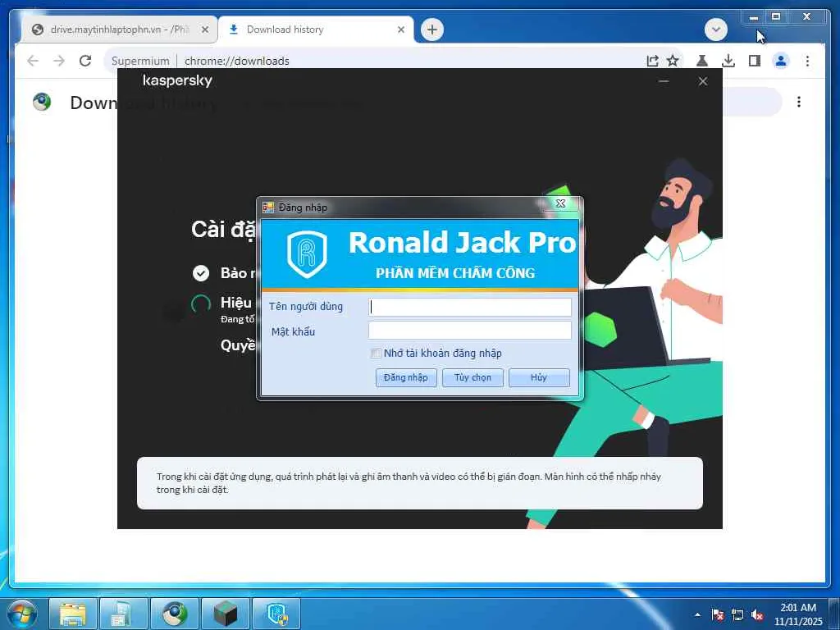The image size is (840, 630).
Task: Close the Download history tab
Action: [x=400, y=30]
